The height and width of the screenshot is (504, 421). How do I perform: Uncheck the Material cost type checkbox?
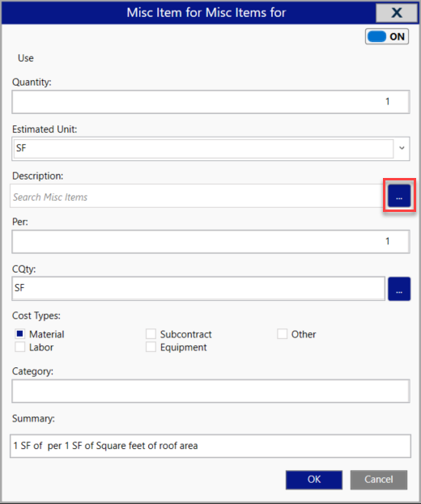point(20,334)
